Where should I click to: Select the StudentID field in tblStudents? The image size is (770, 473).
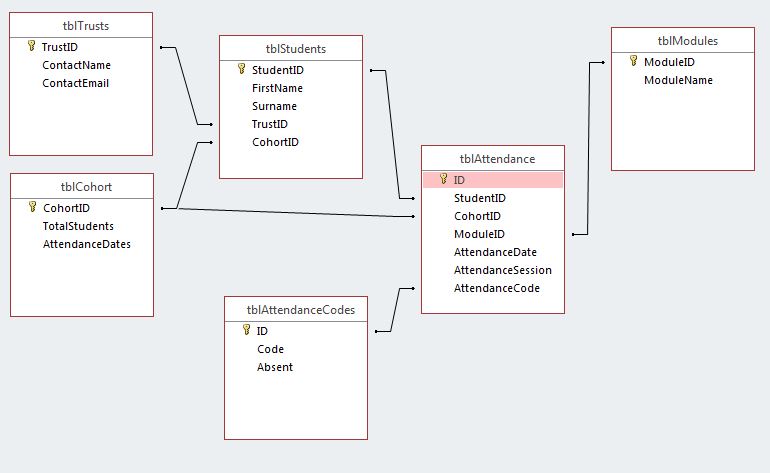click(278, 70)
